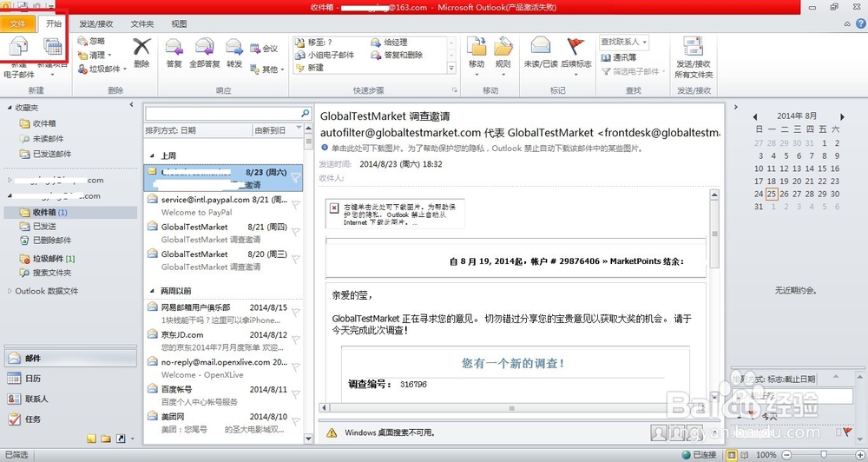Image resolution: width=868 pixels, height=462 pixels.
Task: Switch to the View (视图) tab
Action: click(x=179, y=23)
